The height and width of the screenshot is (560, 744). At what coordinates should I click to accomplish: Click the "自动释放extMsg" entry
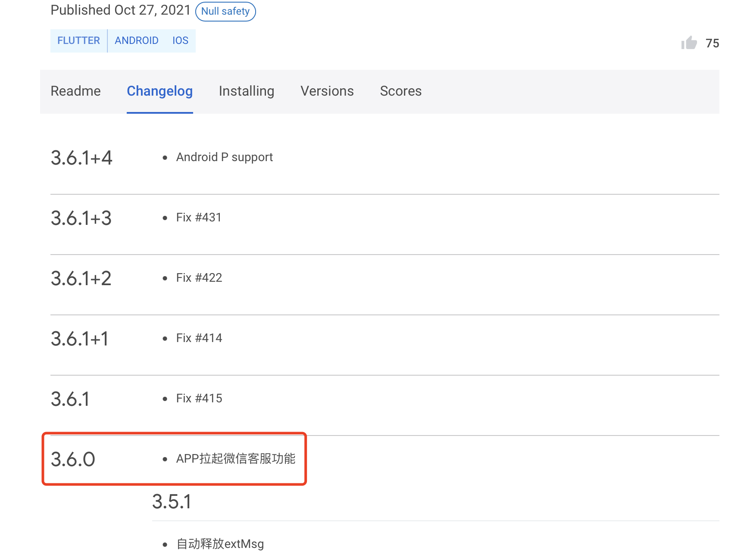point(220,544)
